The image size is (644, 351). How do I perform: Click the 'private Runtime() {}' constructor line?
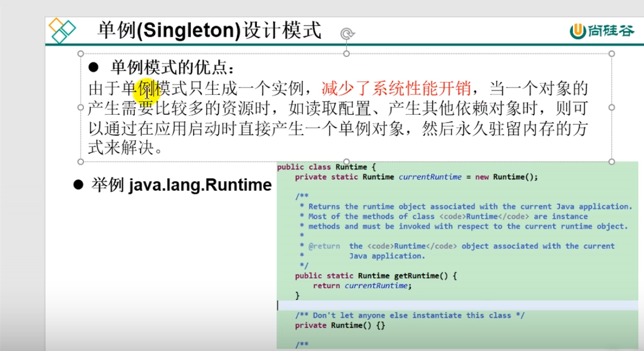[340, 325]
